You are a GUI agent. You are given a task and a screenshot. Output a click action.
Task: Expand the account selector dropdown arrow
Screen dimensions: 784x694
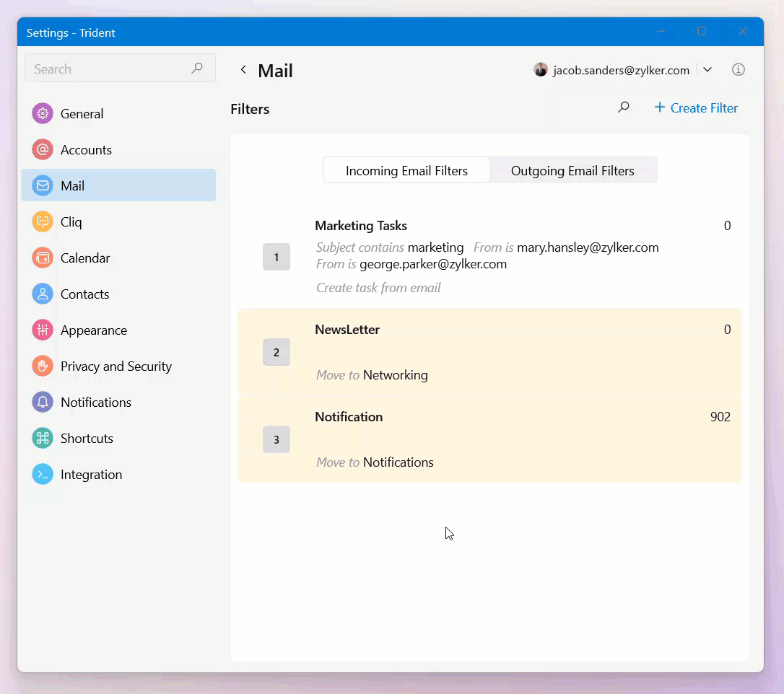707,69
